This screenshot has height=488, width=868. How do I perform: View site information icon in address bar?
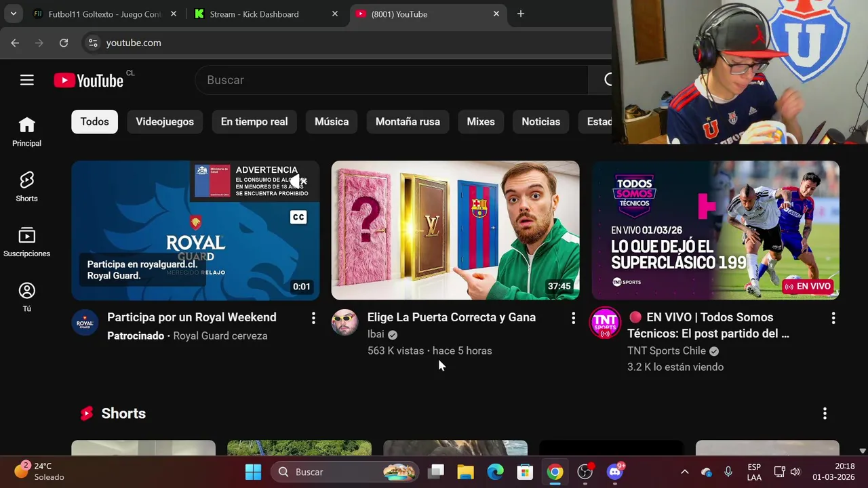coord(94,43)
